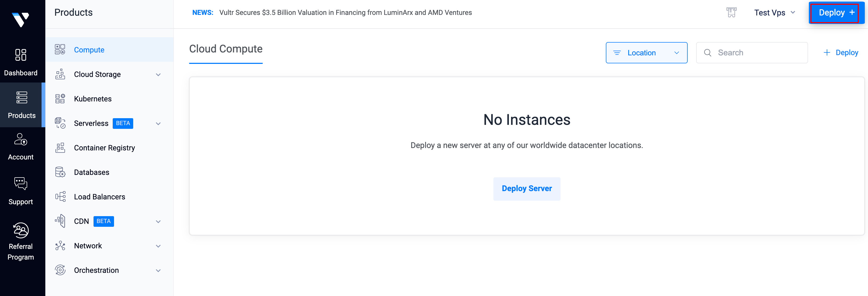Expand the Network submenu chevron
This screenshot has width=868, height=296.
click(x=158, y=246)
